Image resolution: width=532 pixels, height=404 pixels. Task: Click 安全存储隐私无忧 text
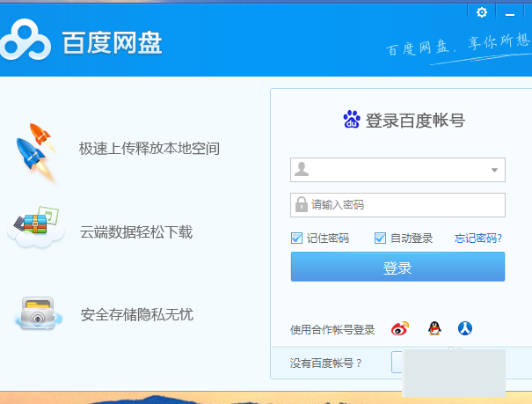point(136,315)
